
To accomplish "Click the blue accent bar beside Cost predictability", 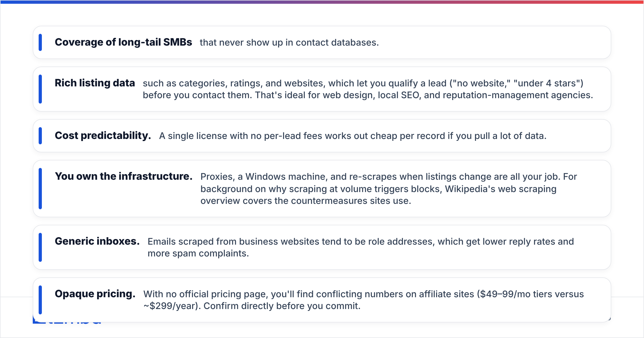I will pyautogui.click(x=40, y=136).
